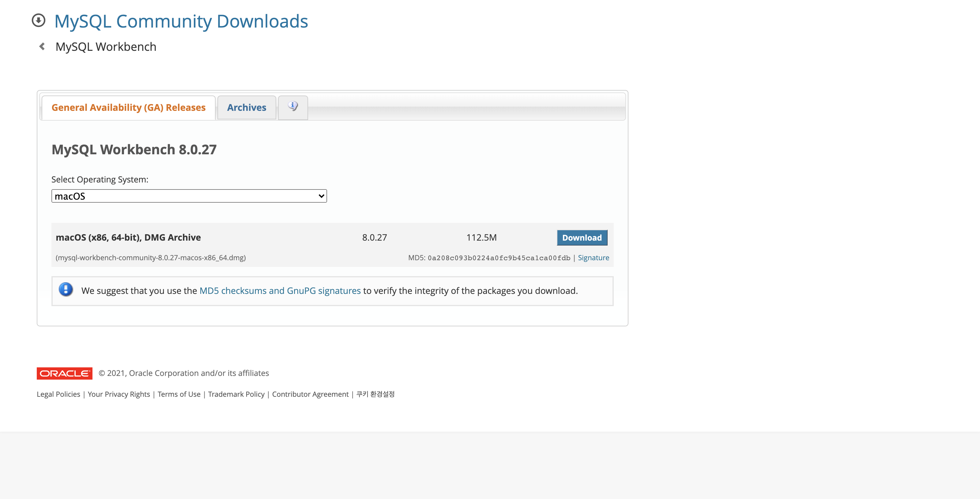980x499 pixels.
Task: Open Contributor Agreement footer link
Action: click(x=310, y=394)
